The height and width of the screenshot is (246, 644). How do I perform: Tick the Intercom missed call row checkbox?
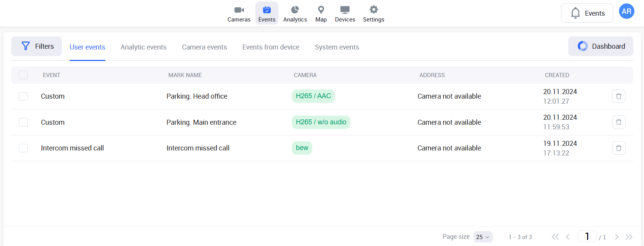pos(23,148)
